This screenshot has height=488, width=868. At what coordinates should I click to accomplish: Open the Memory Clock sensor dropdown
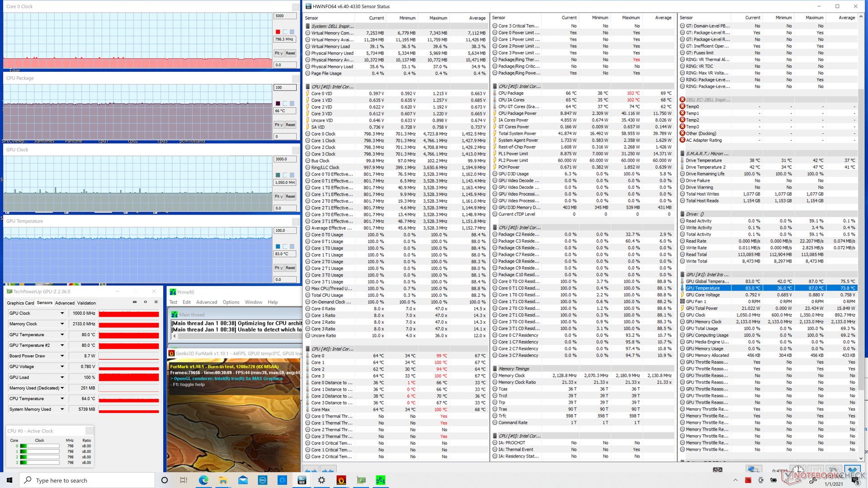click(62, 324)
